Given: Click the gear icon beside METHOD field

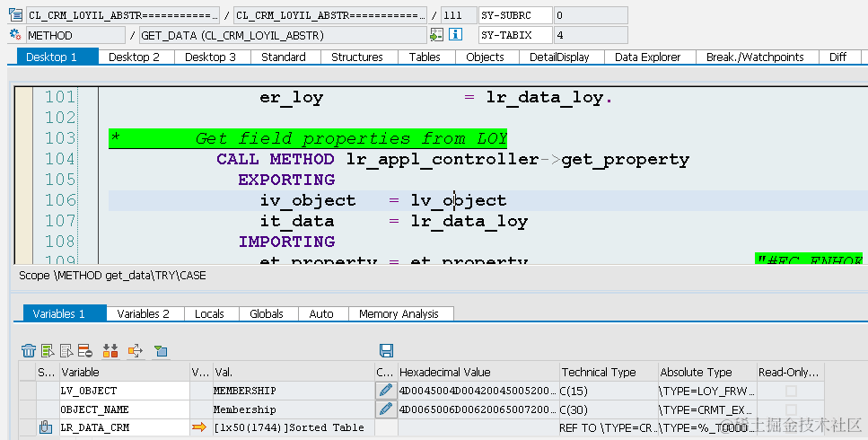Looking at the screenshot, I should (x=15, y=35).
